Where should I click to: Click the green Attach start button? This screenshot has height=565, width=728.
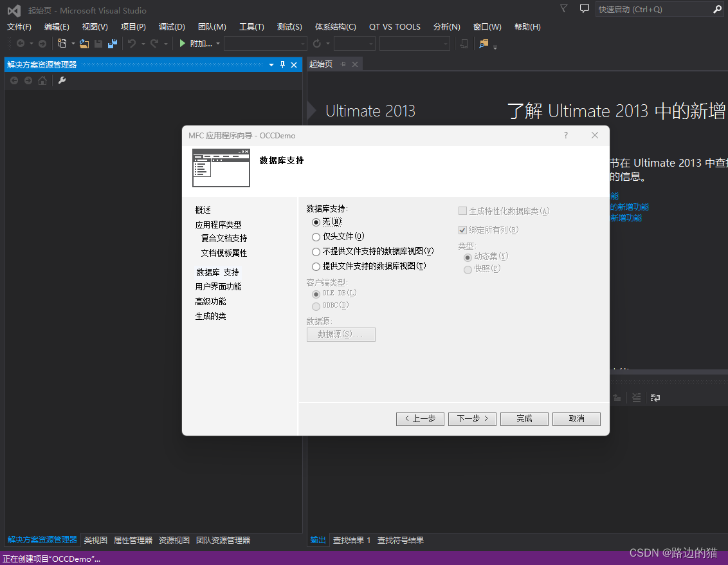[196, 43]
